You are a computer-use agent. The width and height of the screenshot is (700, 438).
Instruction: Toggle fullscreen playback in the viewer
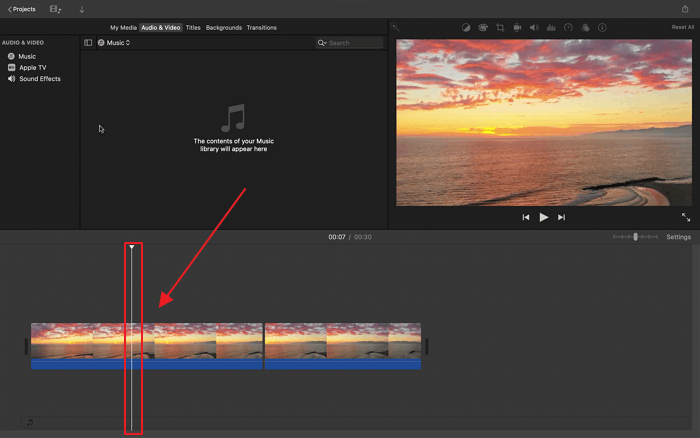[686, 217]
